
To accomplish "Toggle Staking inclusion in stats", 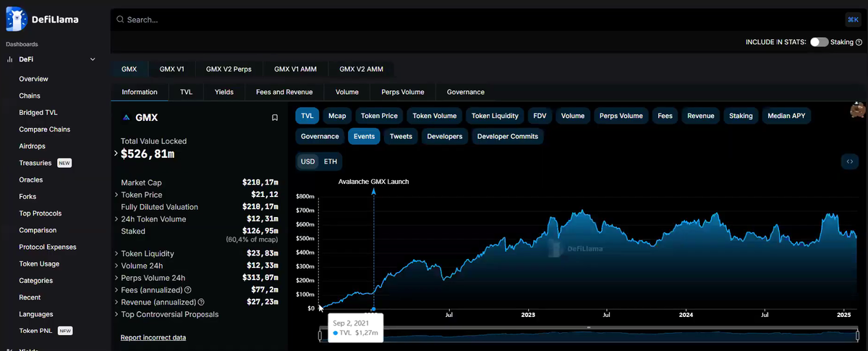I will [819, 43].
